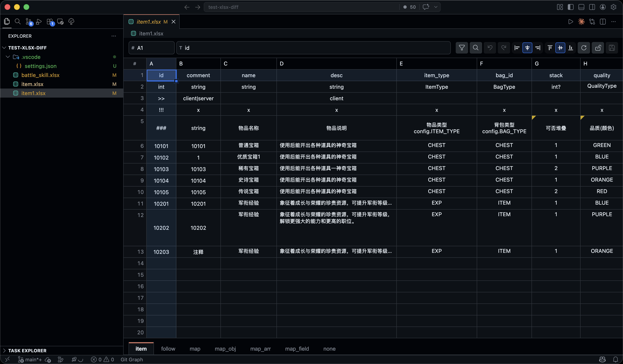Switch to the map_obj sheet tab
Screen dimensions: 623x364
tap(225, 348)
